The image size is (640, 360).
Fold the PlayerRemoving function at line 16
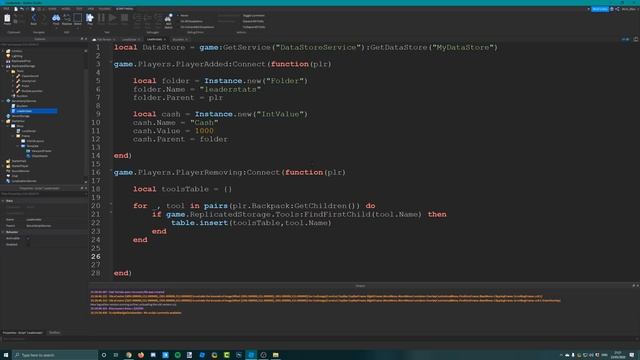click(111, 170)
